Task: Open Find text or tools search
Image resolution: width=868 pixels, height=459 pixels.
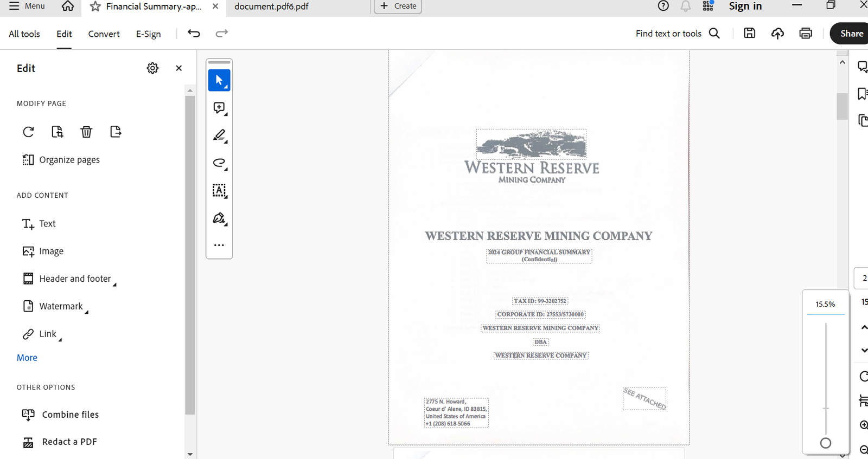Action: (678, 34)
